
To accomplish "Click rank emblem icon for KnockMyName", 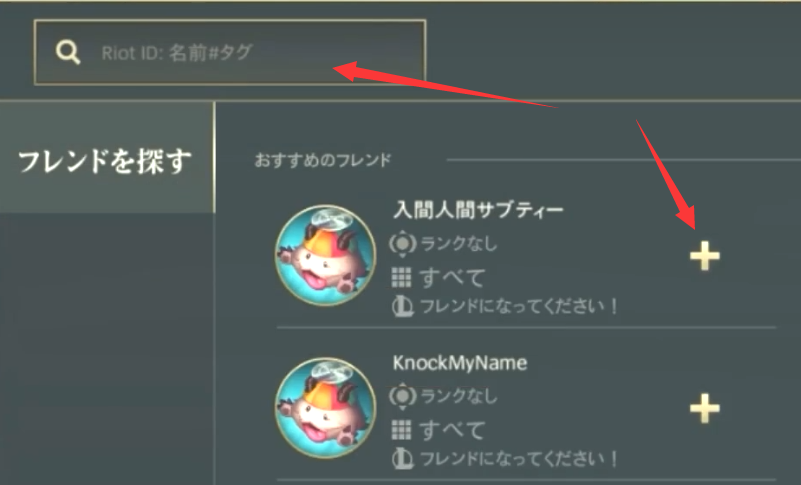I will tap(403, 396).
